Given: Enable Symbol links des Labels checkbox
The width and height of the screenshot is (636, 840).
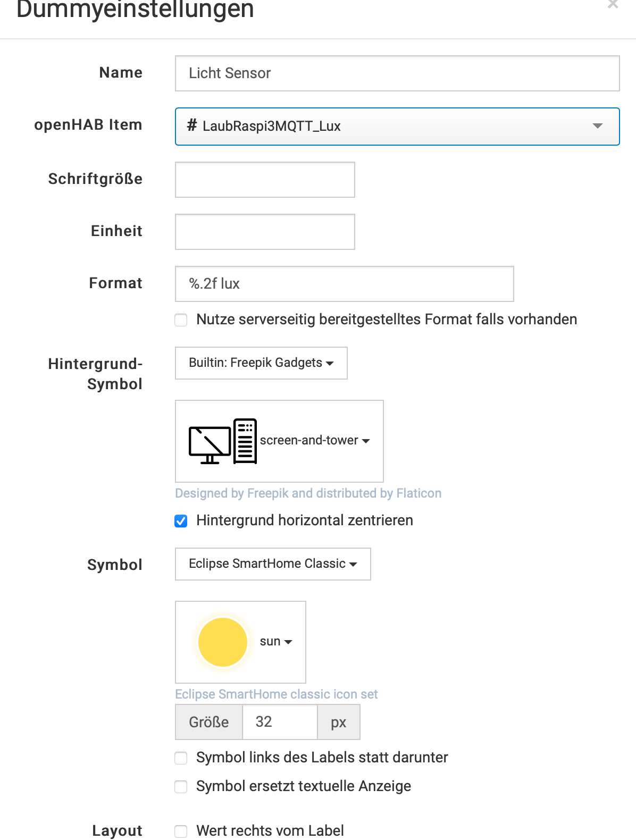Looking at the screenshot, I should coord(181,758).
